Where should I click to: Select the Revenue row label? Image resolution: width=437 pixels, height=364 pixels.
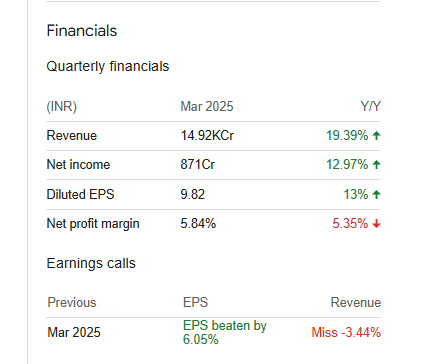click(72, 136)
